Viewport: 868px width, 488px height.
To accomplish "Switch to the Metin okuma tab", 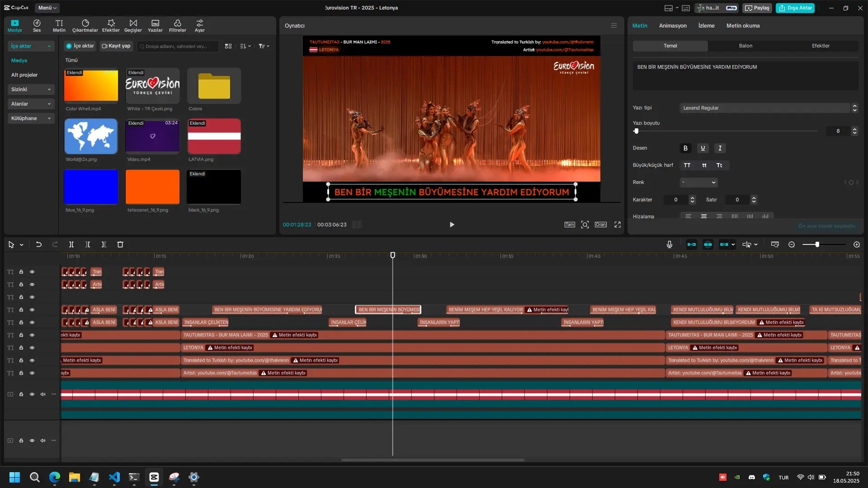I will point(743,26).
